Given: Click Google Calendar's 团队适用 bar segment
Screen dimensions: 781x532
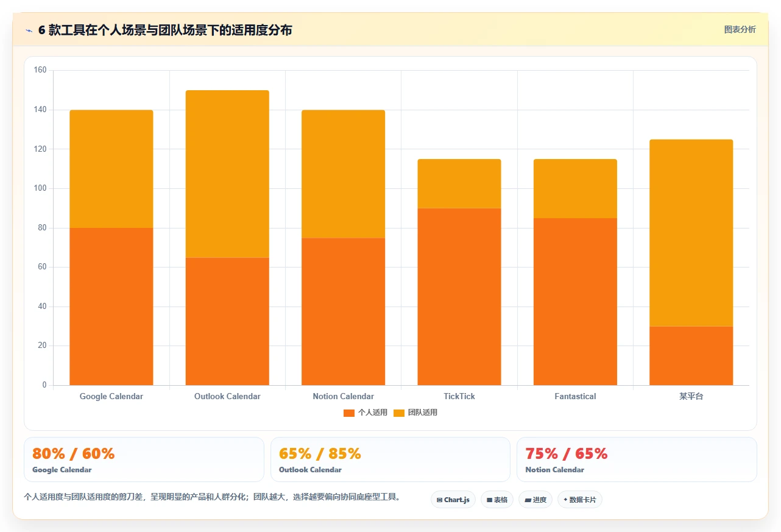Looking at the screenshot, I should click(111, 169).
